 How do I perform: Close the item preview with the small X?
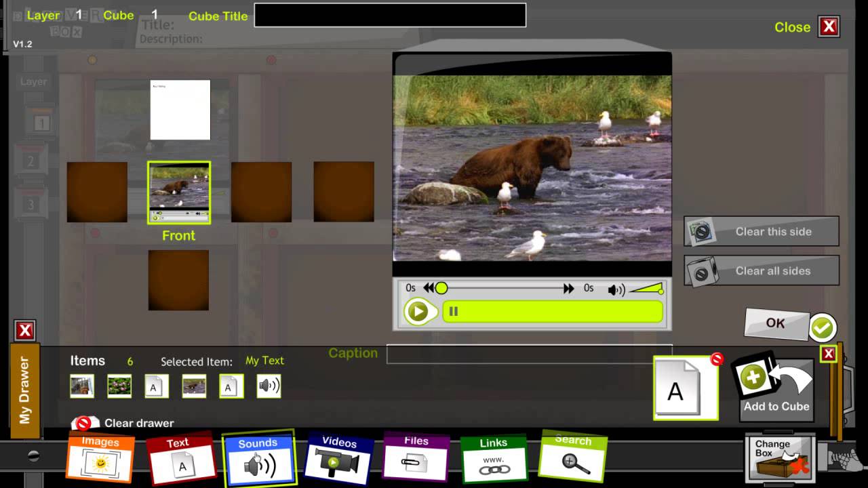point(828,354)
